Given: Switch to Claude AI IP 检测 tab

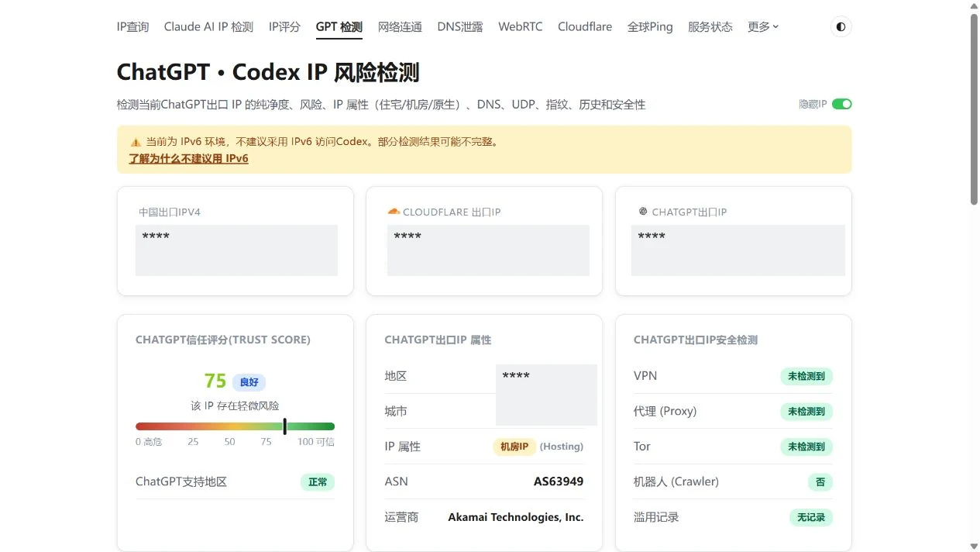Looking at the screenshot, I should click(x=208, y=26).
